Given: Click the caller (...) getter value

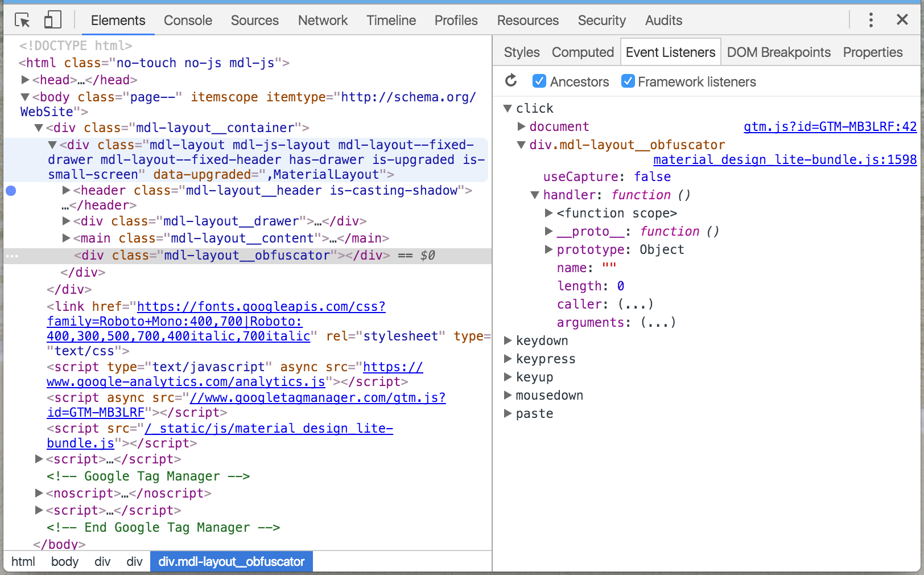Looking at the screenshot, I should point(636,304).
